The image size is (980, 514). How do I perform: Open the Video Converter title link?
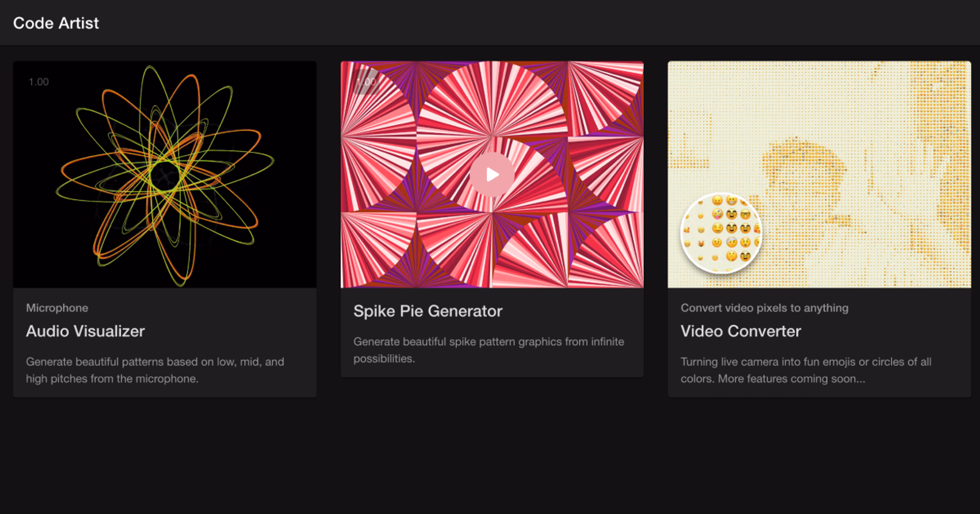740,331
